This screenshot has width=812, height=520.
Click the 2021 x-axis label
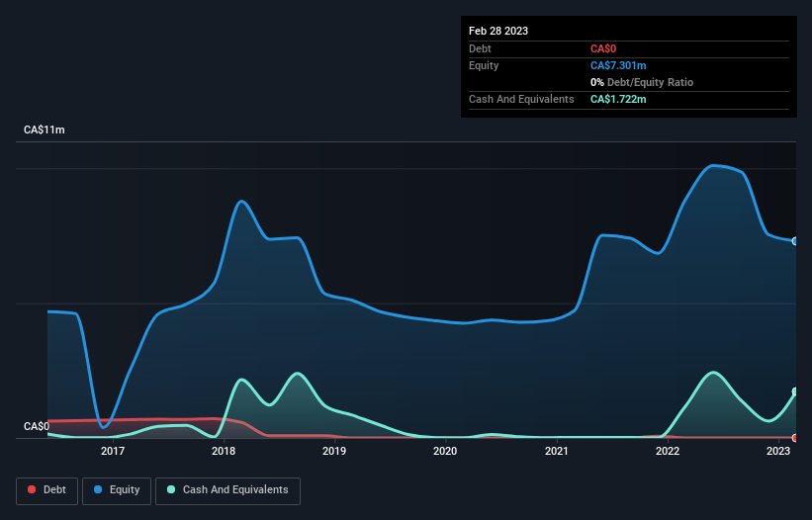[556, 451]
